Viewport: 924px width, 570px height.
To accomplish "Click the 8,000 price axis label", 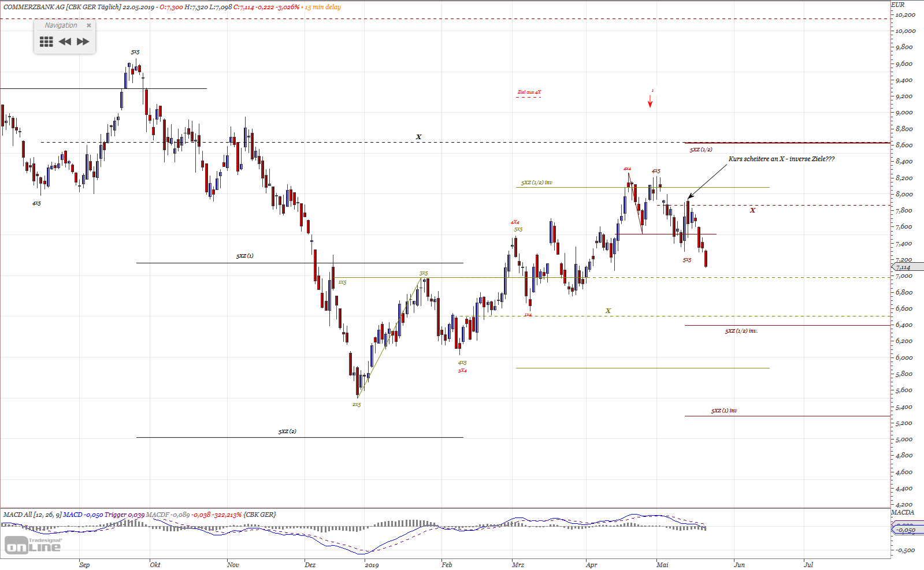I will [904, 194].
